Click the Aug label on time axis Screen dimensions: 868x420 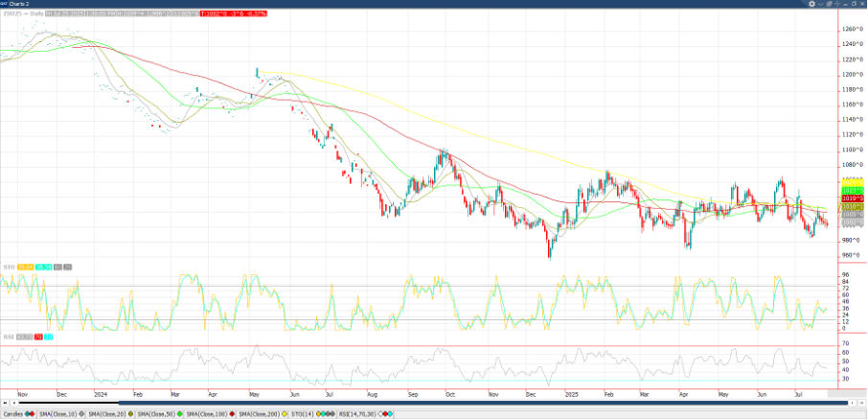[x=372, y=394]
